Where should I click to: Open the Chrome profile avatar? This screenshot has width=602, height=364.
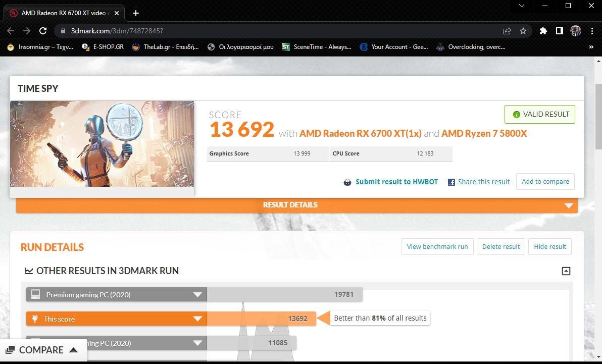point(576,31)
